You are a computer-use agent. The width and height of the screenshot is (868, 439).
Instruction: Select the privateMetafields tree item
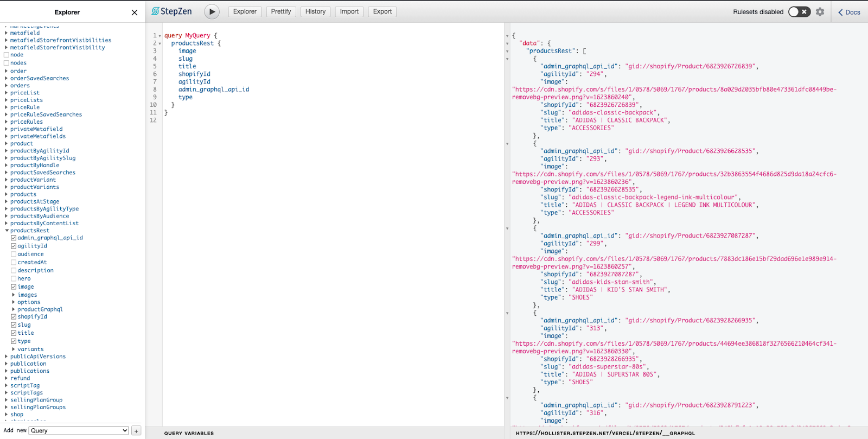tap(38, 136)
